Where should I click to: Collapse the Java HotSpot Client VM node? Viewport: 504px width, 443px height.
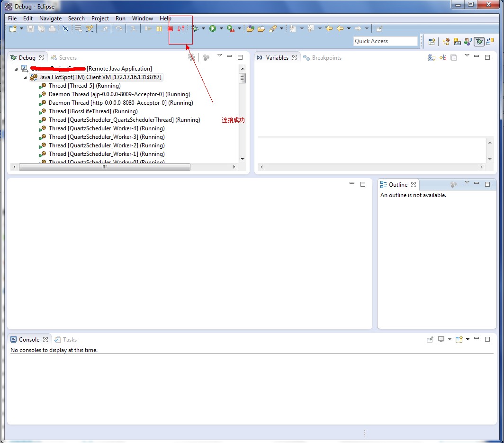(25, 78)
